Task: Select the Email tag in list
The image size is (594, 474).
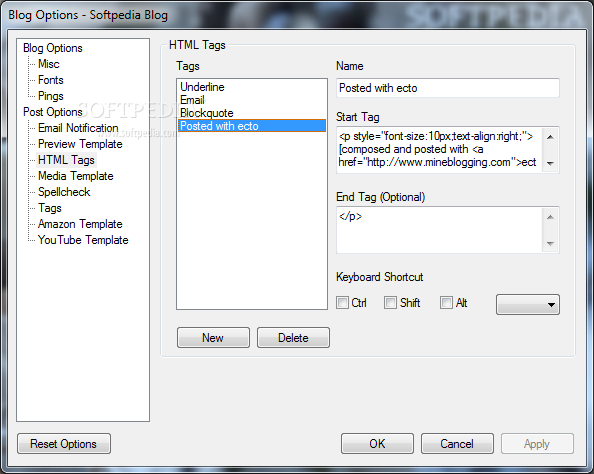Action: [x=252, y=100]
